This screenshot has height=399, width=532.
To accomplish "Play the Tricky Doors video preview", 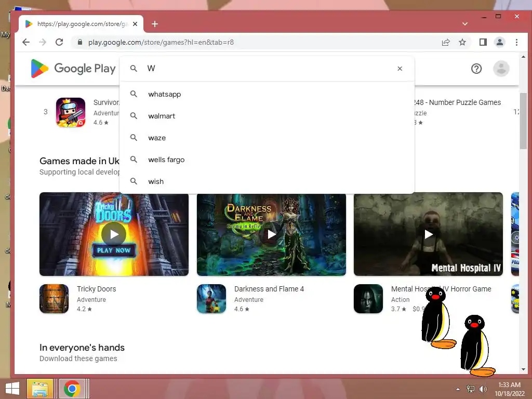I will [114, 234].
